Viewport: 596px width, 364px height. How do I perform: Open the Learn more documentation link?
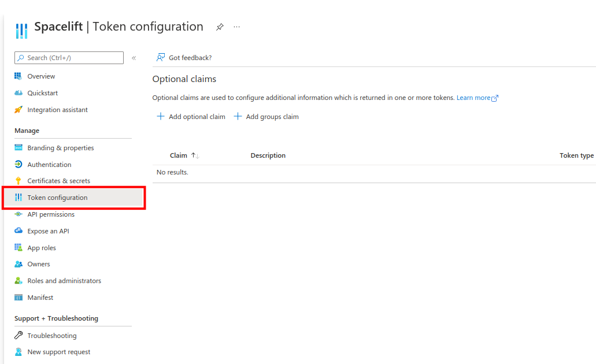(474, 97)
